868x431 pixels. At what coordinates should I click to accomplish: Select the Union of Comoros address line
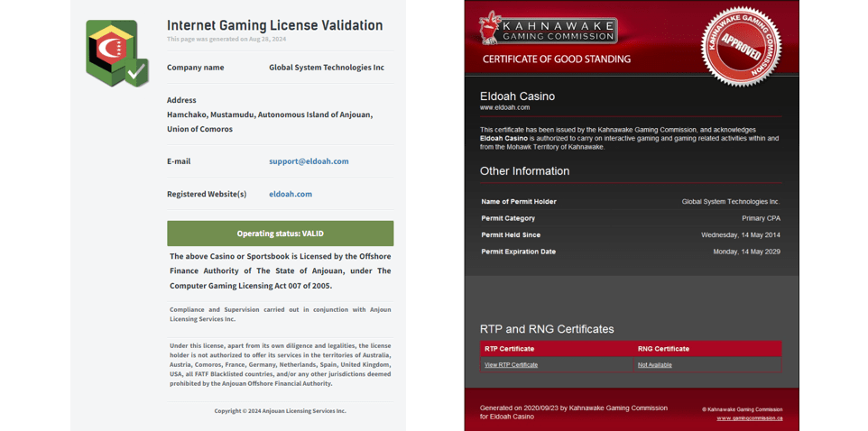tap(199, 129)
